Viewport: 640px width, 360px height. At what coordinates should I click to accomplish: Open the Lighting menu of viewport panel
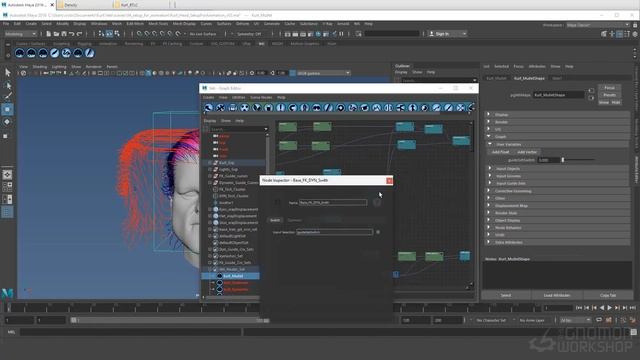click(x=59, y=67)
